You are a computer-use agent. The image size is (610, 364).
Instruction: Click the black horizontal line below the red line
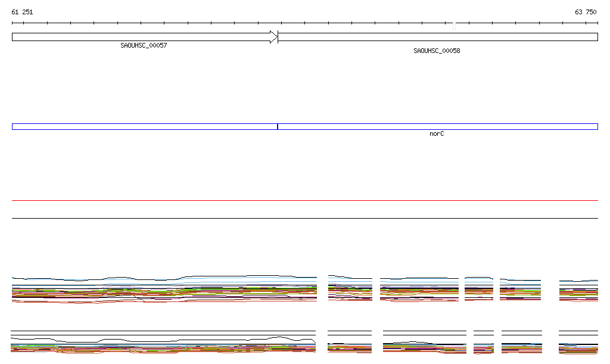305,219
